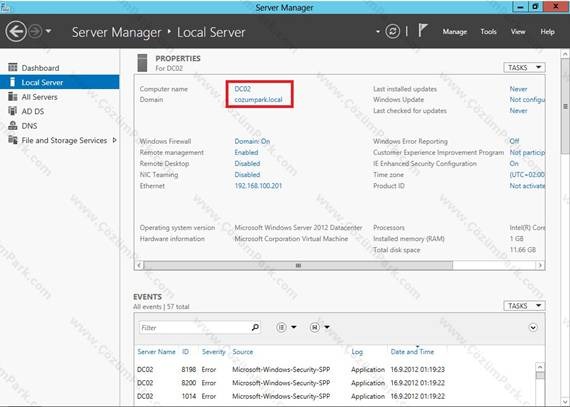Open All Servers from sidebar
The image size is (570, 407).
click(x=39, y=97)
